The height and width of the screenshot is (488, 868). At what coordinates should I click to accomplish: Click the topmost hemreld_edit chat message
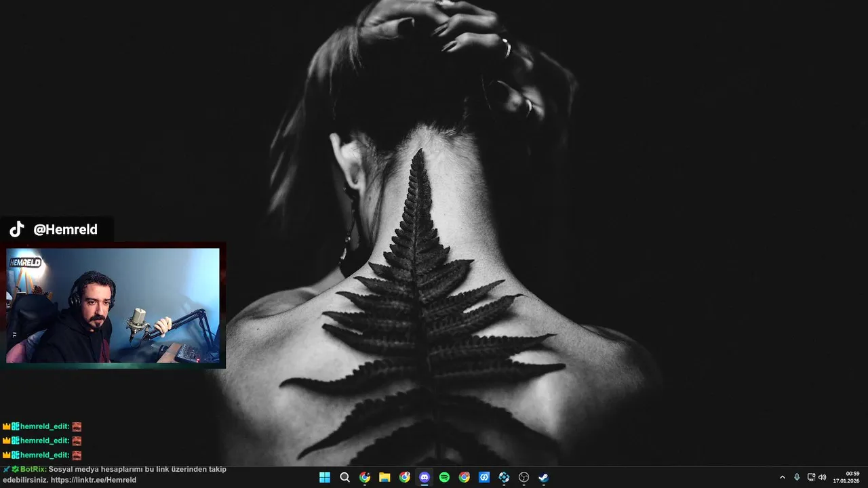point(42,426)
